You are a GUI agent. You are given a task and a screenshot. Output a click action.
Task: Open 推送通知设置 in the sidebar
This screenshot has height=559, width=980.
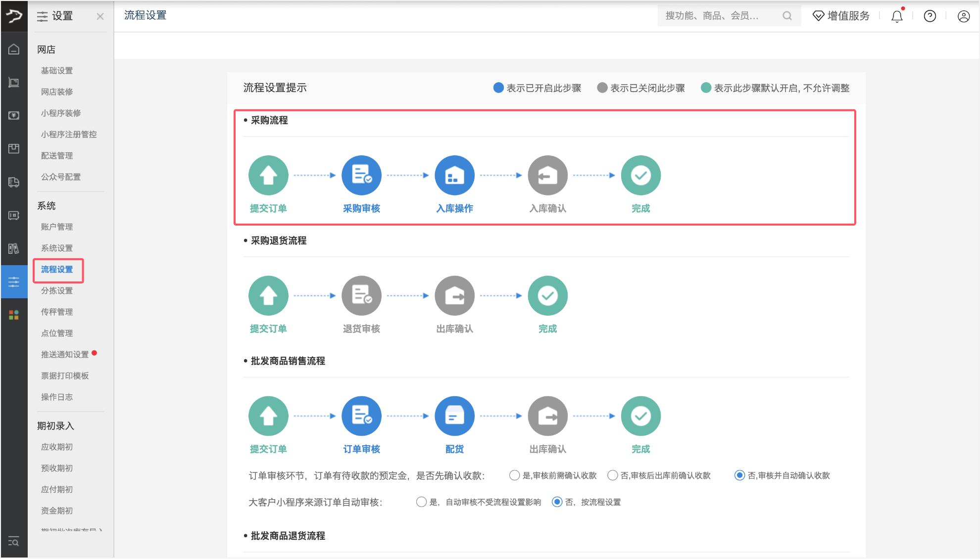(65, 354)
